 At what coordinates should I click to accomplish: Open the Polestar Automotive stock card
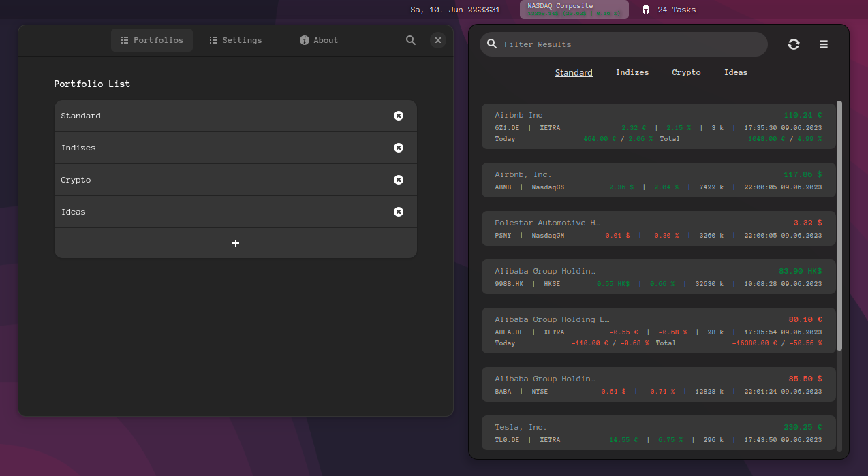coord(658,228)
